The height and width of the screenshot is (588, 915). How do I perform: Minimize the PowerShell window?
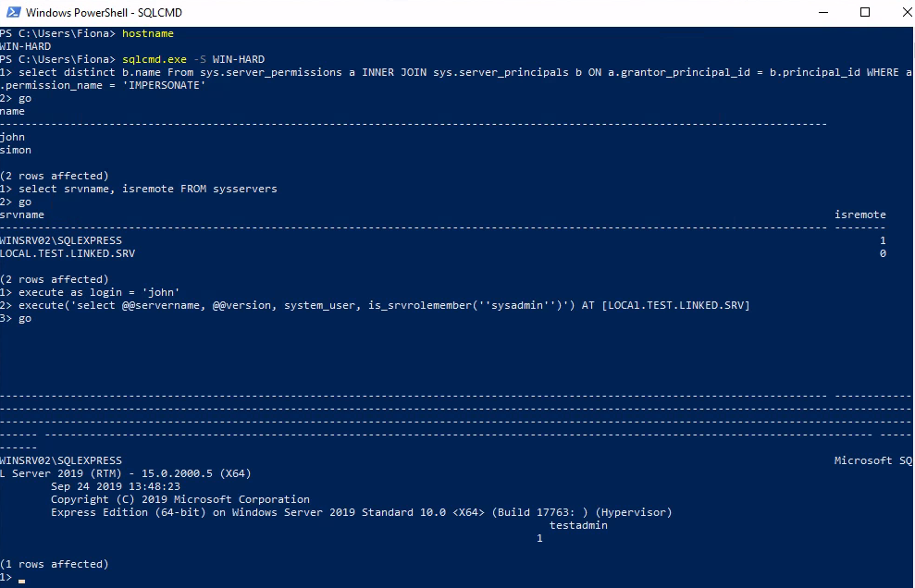pyautogui.click(x=822, y=13)
